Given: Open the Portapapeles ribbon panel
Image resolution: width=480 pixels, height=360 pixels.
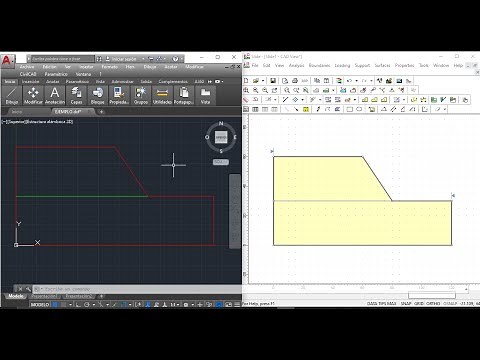Looking at the screenshot, I should 183,96.
